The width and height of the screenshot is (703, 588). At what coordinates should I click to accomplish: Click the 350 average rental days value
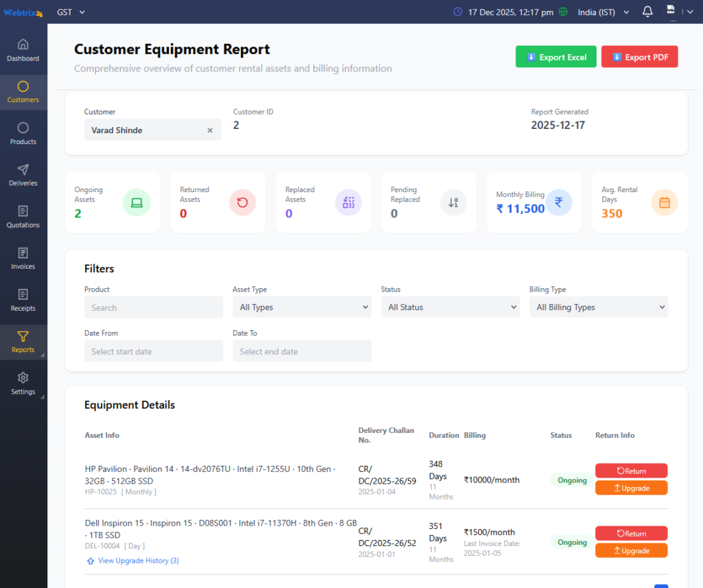pyautogui.click(x=612, y=214)
